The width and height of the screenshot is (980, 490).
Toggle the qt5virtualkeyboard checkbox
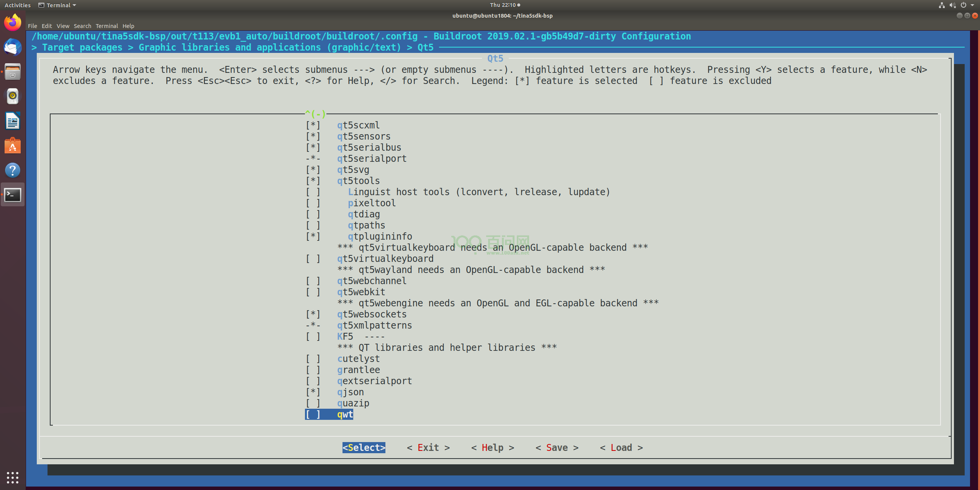point(313,259)
